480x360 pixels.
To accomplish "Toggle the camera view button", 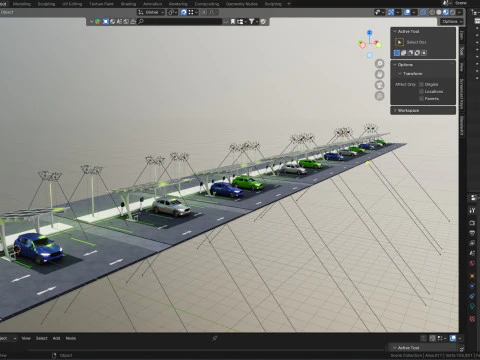I will pyautogui.click(x=380, y=85).
